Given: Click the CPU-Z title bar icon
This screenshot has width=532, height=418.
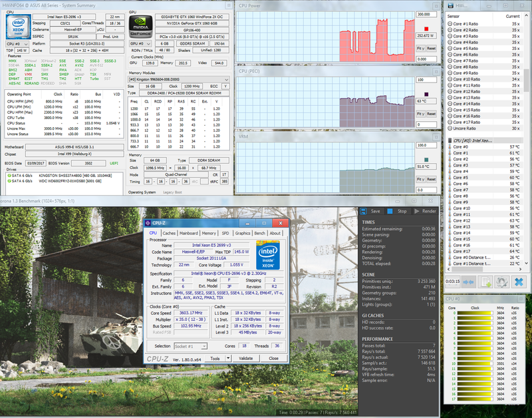Looking at the screenshot, I should [148, 223].
